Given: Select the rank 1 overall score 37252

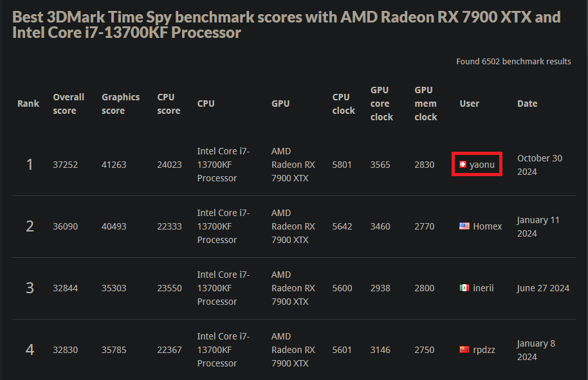Looking at the screenshot, I should (65, 165).
